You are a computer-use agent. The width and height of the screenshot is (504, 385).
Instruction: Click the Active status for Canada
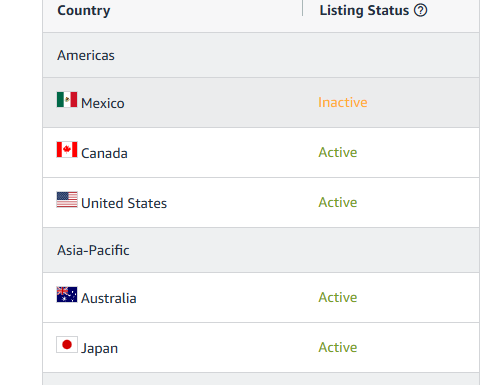[338, 152]
